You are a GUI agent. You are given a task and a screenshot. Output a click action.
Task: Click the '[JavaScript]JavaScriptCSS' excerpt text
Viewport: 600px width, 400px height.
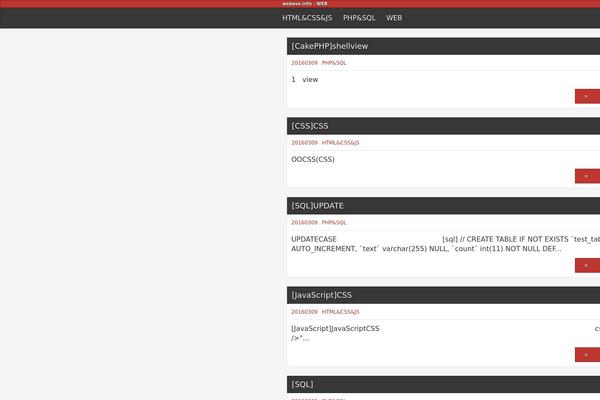point(335,329)
